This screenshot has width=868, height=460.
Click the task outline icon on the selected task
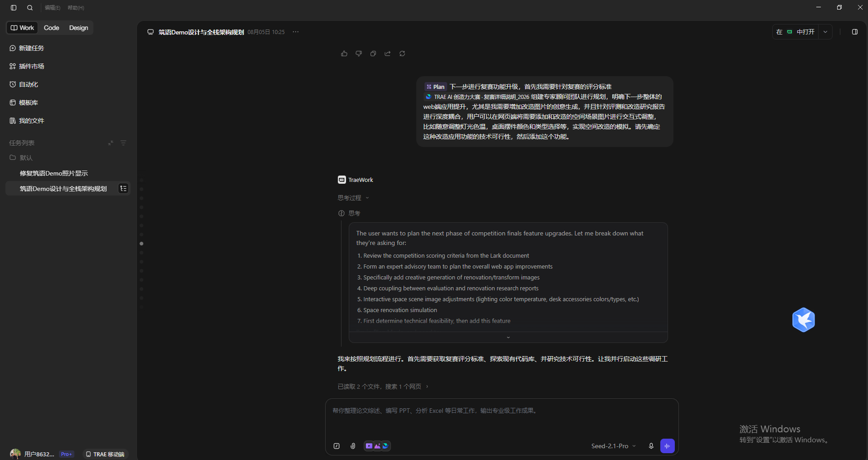pos(123,189)
